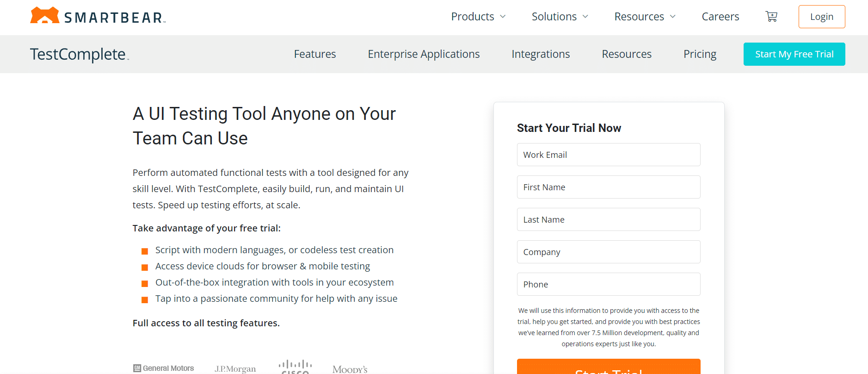Viewport: 868px width, 374px height.
Task: Focus the Phone field
Action: [609, 284]
